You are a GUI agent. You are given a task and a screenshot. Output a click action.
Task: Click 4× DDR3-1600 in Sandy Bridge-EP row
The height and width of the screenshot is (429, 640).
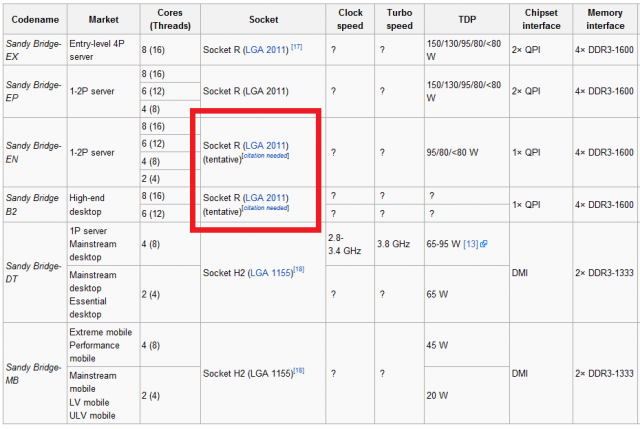point(605,91)
